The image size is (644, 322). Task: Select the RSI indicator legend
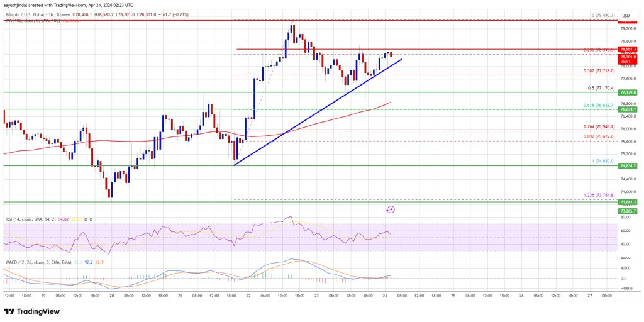(25, 218)
